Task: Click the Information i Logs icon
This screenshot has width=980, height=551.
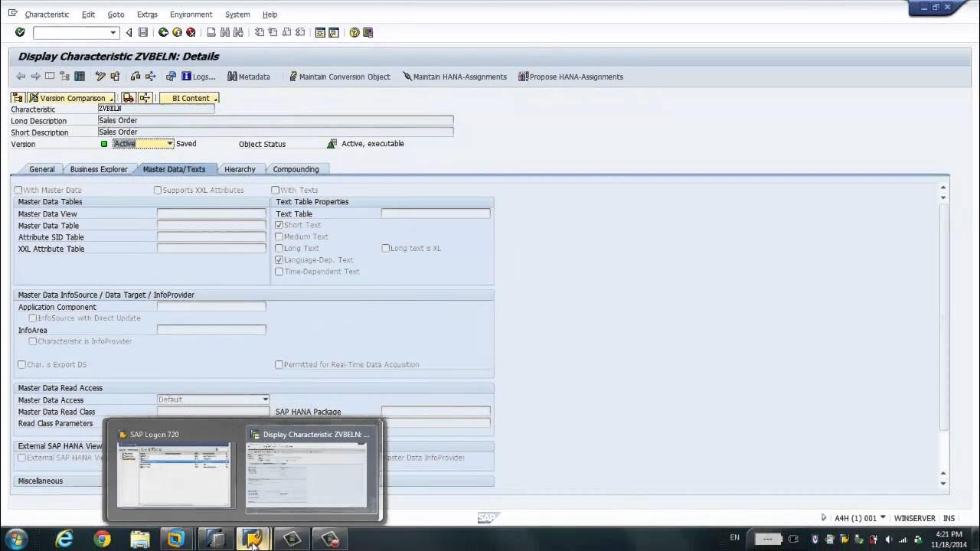Action: coord(186,77)
